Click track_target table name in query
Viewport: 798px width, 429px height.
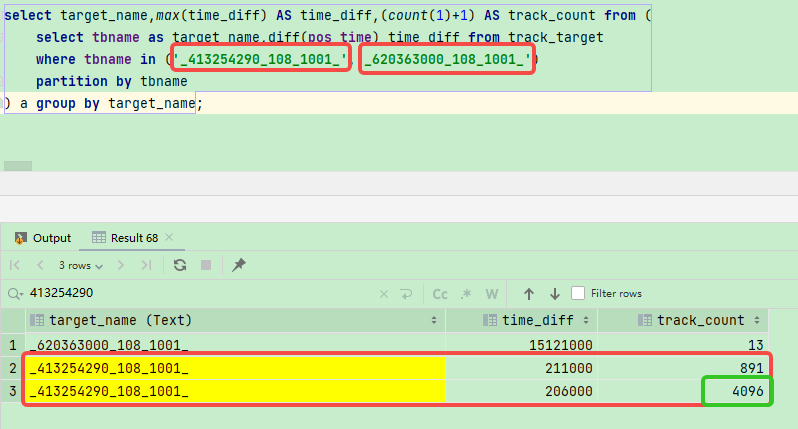pos(556,37)
